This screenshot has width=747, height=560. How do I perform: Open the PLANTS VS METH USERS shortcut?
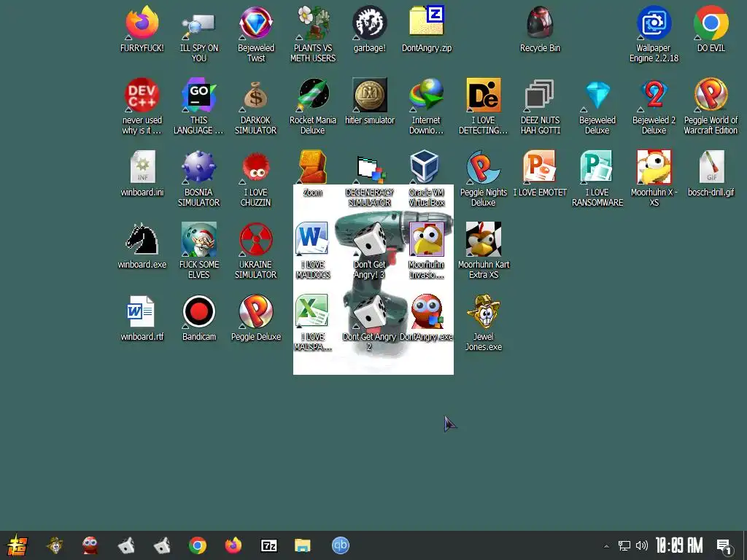313,34
